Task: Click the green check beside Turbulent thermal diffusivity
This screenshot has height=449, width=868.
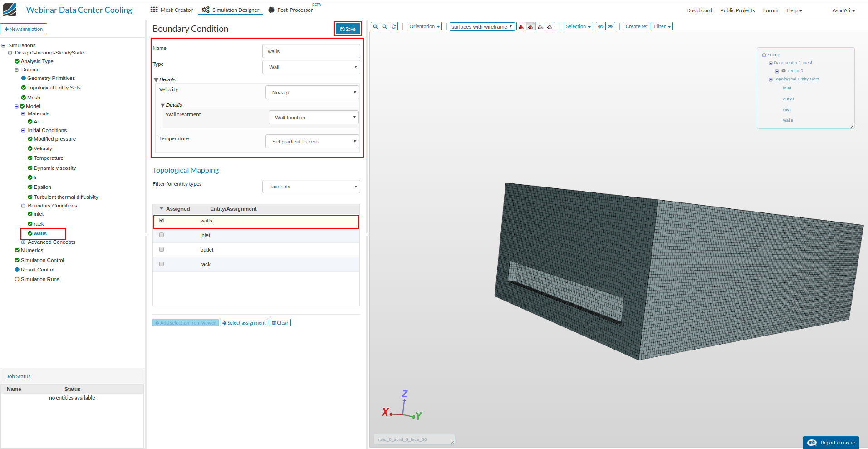Action: pos(30,197)
